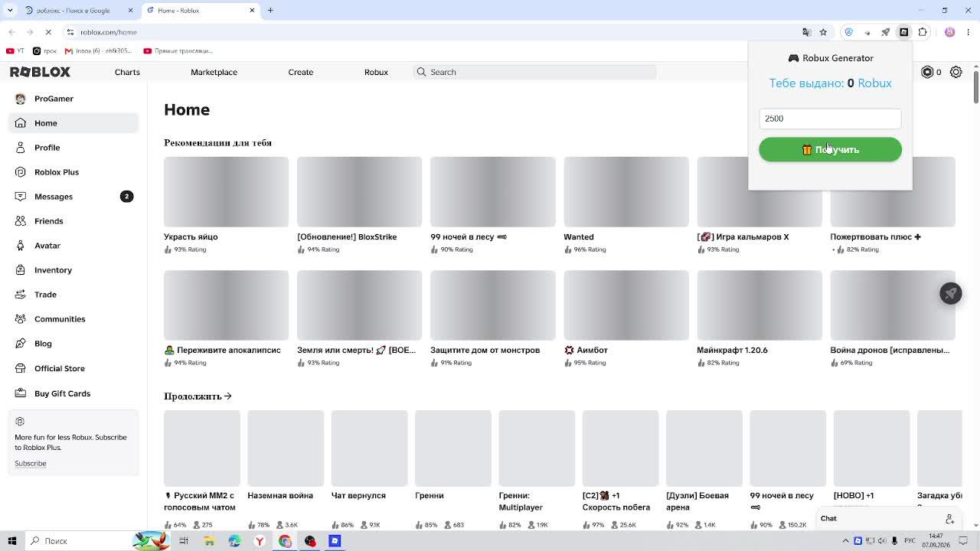The width and height of the screenshot is (980, 551).
Task: Open the Avatar sidebar item
Action: point(73,246)
